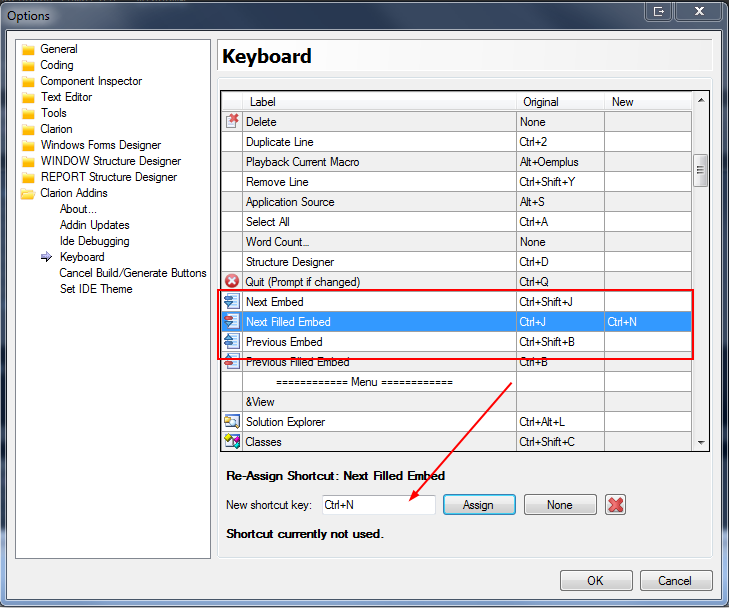
Task: Click the red Quit row icon
Action: 232,281
